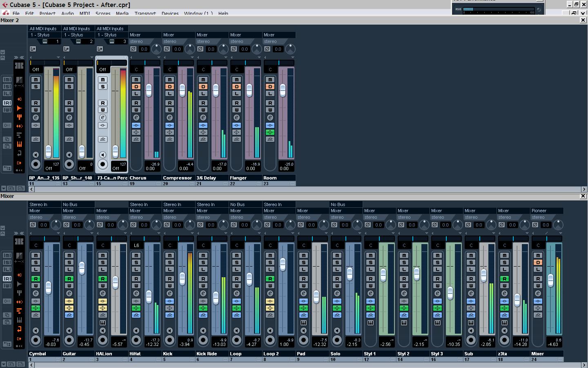
Task: Open the instrument editor on Styl 1 channel
Action: [371, 323]
